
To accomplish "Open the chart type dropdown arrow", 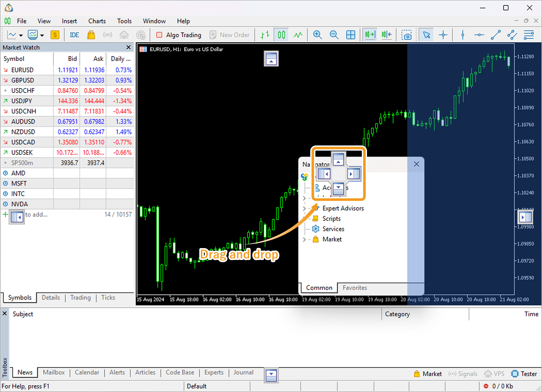I will [x=21, y=35].
